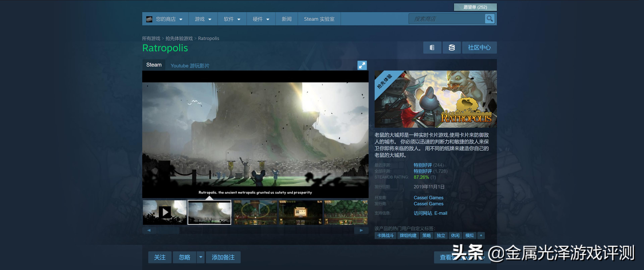Play the trailer video thumbnail

[165, 212]
